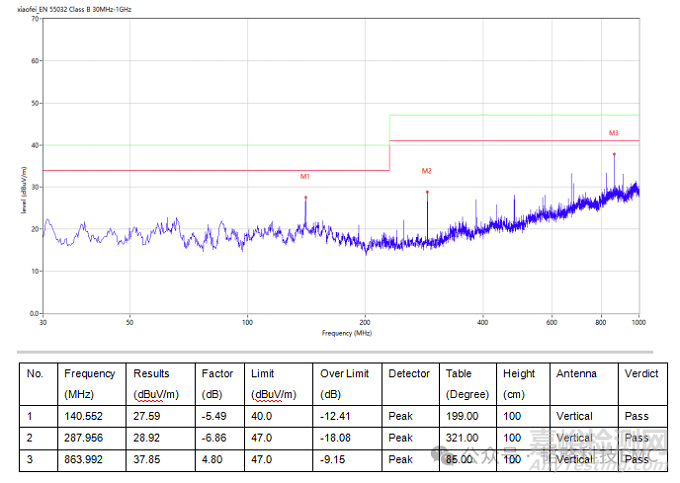The image size is (680, 483).
Task: Click the 287.956 frequency cell
Action: click(x=83, y=438)
